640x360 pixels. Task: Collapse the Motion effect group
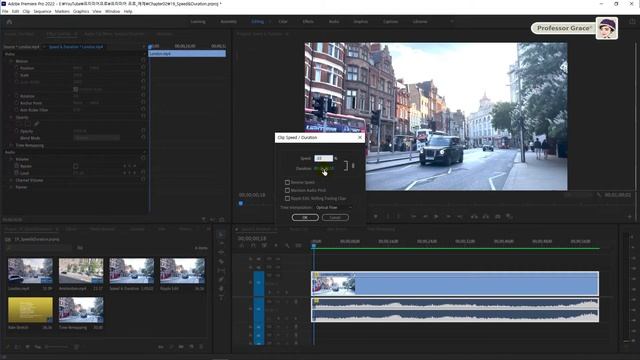click(x=11, y=61)
